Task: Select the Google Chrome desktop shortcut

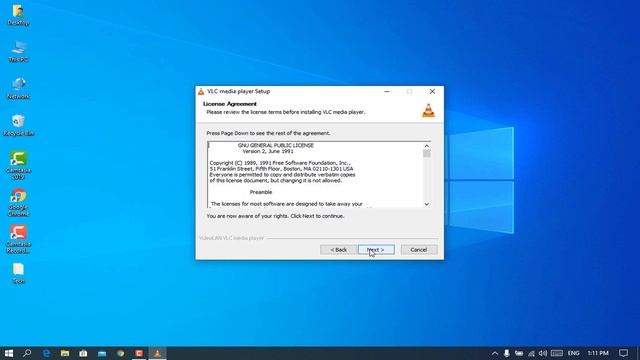Action: coord(18,202)
